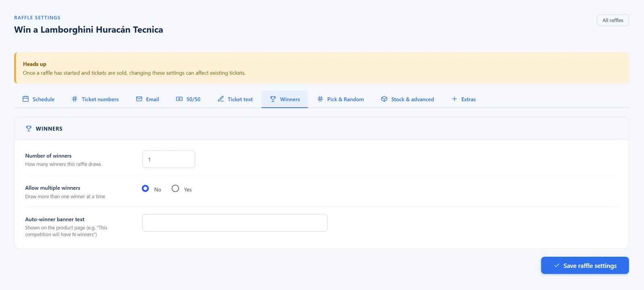Screen dimensions: 644x290
Task: Open the 50/50 tab
Action: (x=188, y=99)
